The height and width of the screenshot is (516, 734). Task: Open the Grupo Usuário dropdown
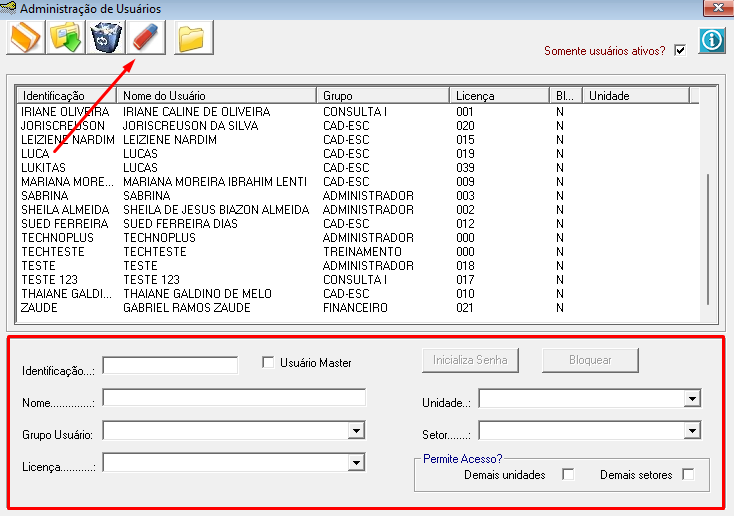click(x=356, y=430)
